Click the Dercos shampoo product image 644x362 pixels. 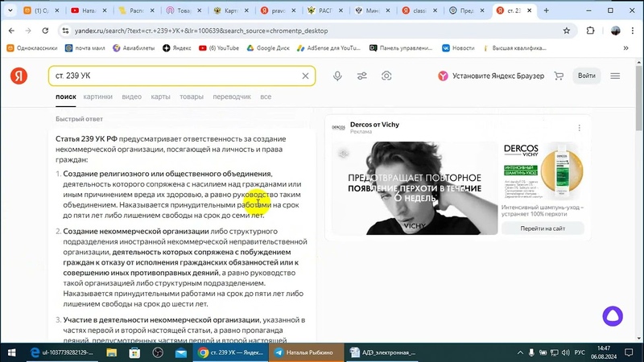(561, 171)
